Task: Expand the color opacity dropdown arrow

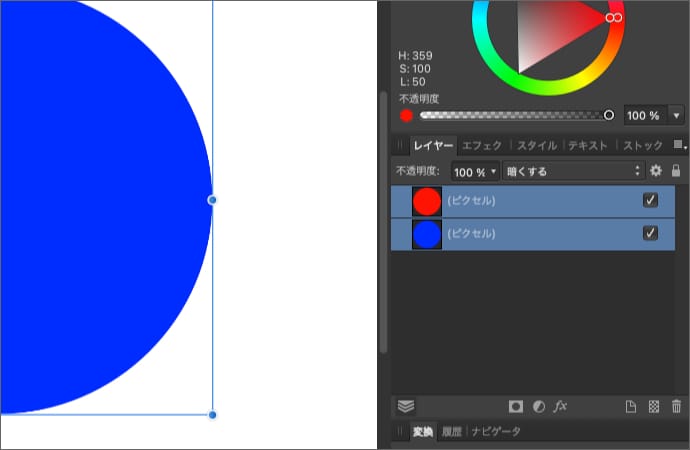Action: [676, 115]
